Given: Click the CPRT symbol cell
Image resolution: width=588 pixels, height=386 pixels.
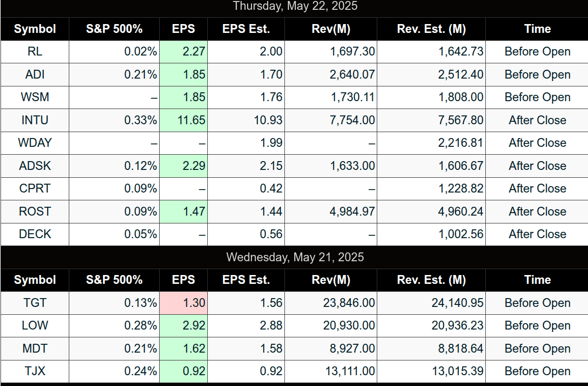Looking at the screenshot, I should (x=35, y=189).
